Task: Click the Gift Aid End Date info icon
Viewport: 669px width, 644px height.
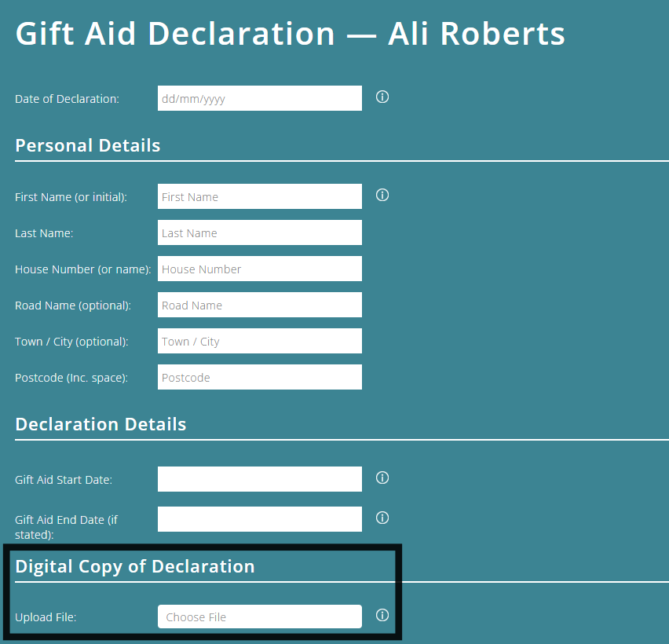Action: click(382, 518)
